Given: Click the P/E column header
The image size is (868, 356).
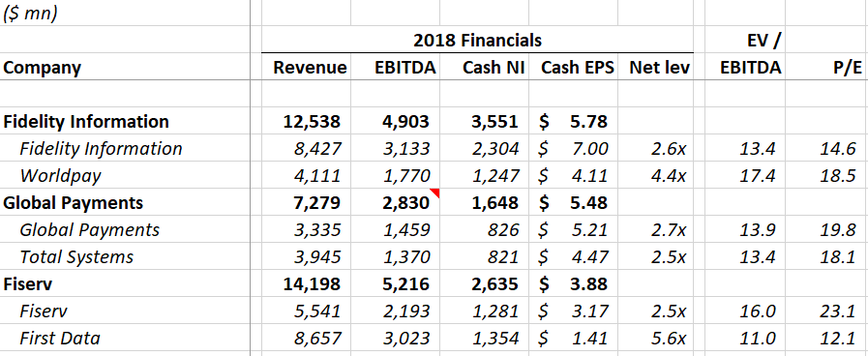Looking at the screenshot, I should click(x=826, y=68).
